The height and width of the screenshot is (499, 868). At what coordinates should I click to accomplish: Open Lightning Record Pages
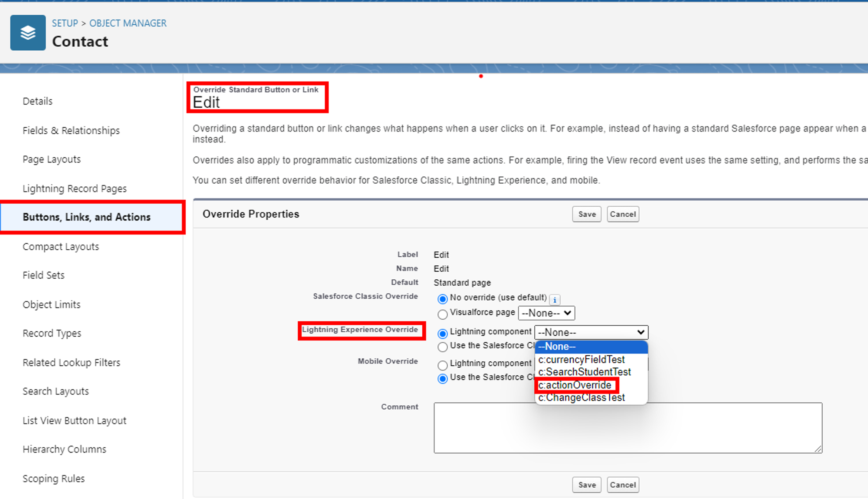[x=75, y=188]
